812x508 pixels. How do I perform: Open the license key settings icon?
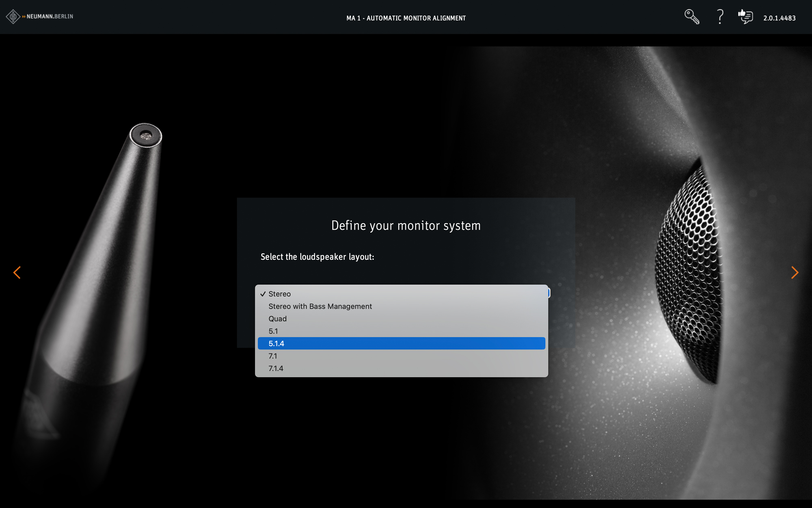coord(692,17)
